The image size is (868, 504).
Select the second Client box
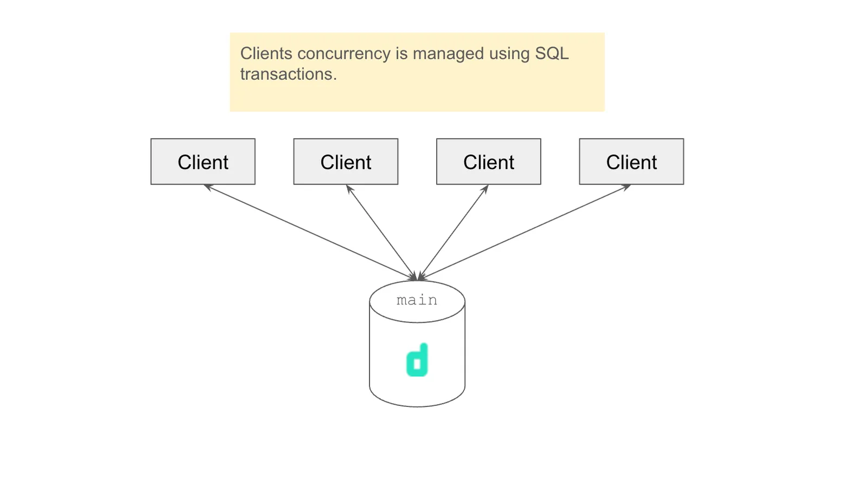point(346,162)
